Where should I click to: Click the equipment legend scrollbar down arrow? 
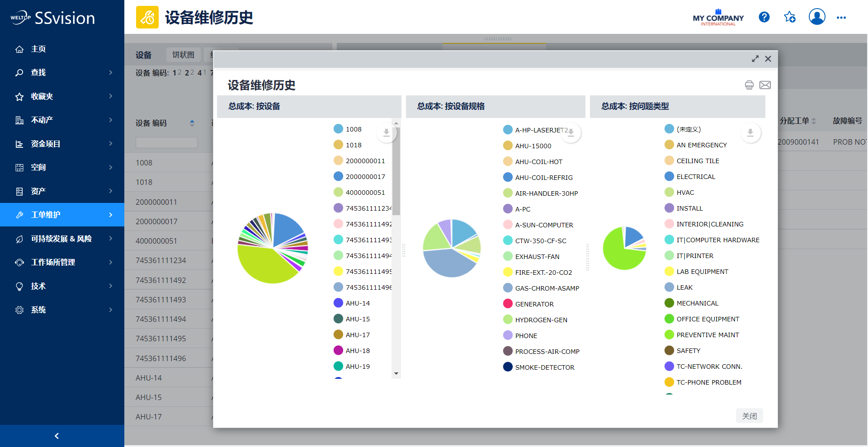(396, 373)
